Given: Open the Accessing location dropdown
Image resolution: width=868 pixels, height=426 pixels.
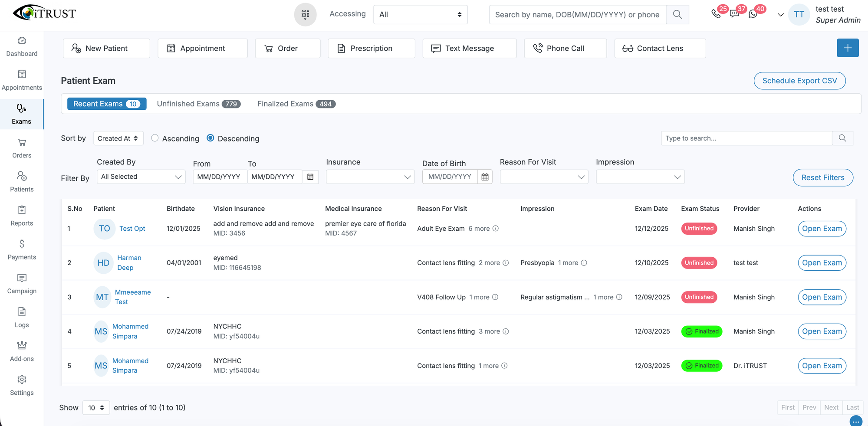Looking at the screenshot, I should coord(420,14).
